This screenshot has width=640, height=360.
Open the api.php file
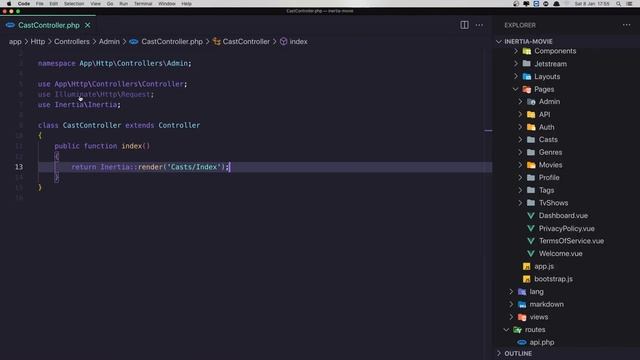[x=542, y=342]
